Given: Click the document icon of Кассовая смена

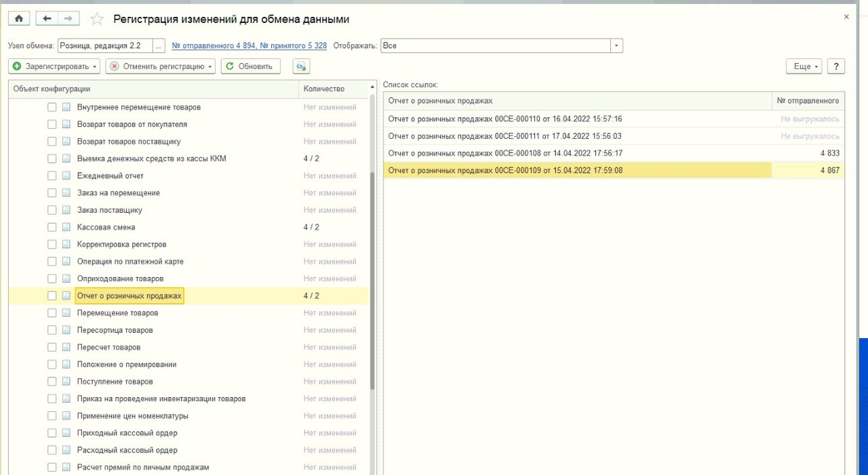Looking at the screenshot, I should click(66, 228).
